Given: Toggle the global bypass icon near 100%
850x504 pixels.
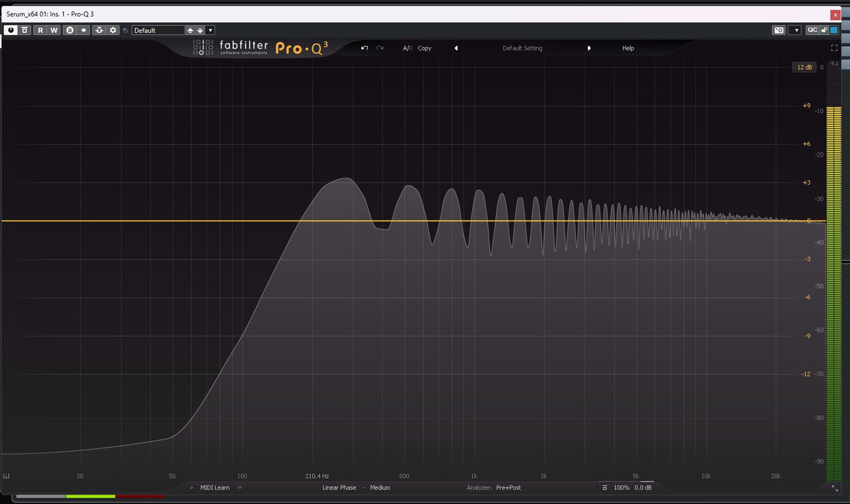Looking at the screenshot, I should pos(604,488).
